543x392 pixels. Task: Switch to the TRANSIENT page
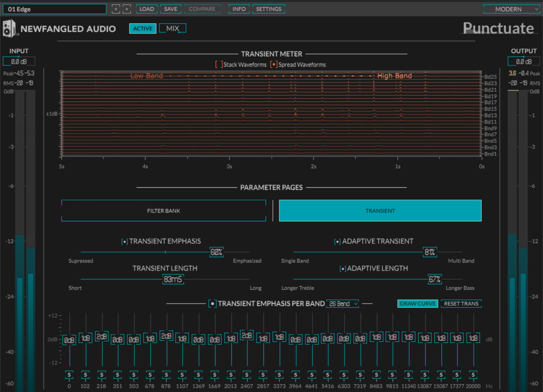[380, 210]
